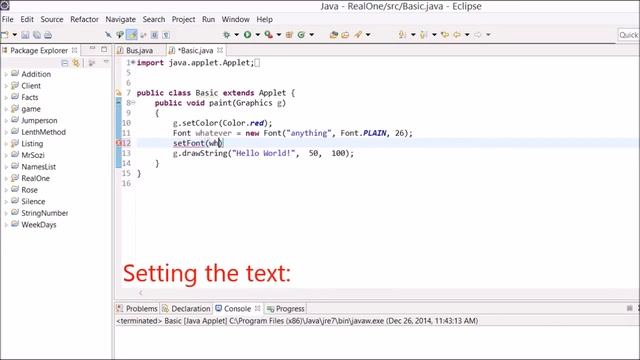This screenshot has height=360, width=640.
Task: Open the External Tools dropdown arrow
Action: click(279, 35)
